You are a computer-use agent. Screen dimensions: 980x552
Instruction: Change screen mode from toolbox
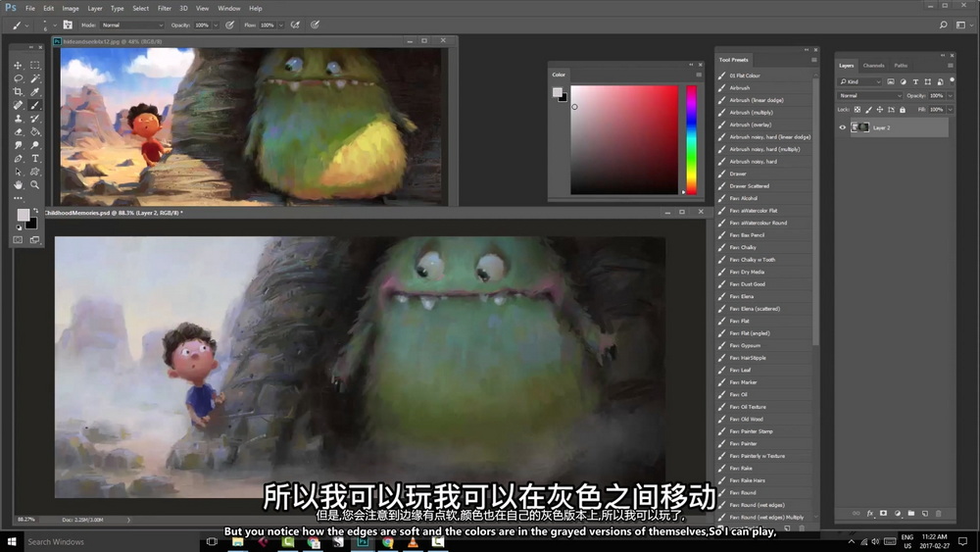pyautogui.click(x=35, y=240)
